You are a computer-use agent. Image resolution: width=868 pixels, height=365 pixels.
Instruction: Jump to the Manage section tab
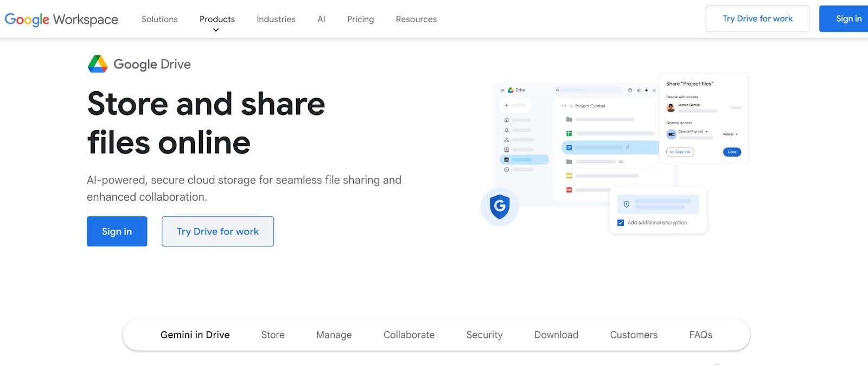pyautogui.click(x=334, y=335)
